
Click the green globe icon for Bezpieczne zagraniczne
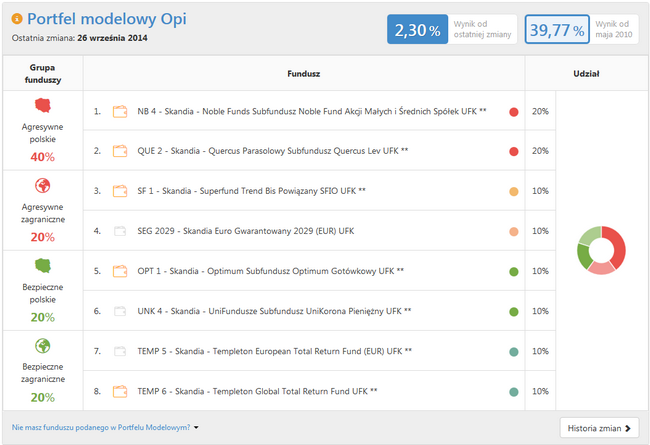pos(42,346)
